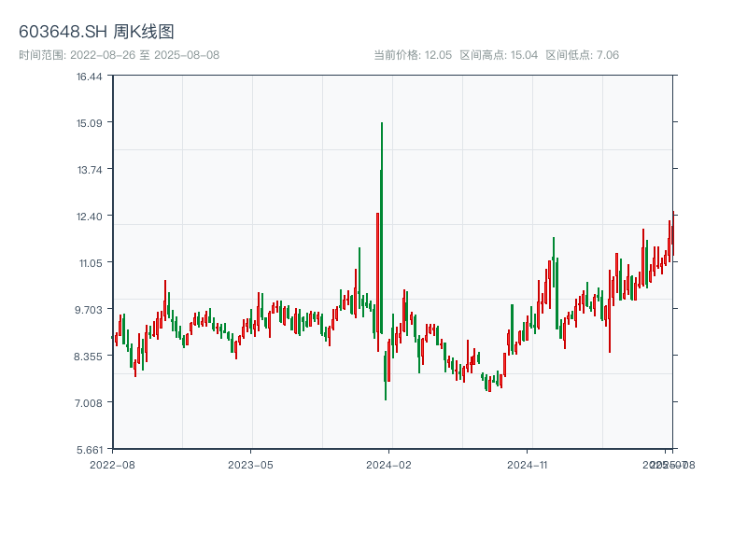The width and height of the screenshot is (747, 560).
Task: Click the 2024-02 x-axis label
Action: click(388, 465)
